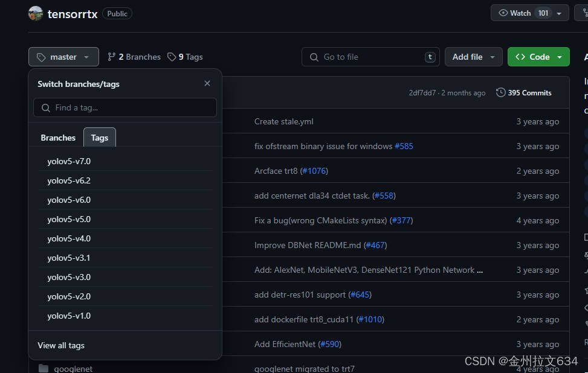
Task: Click the magnifier icon in Go to file
Action: coord(314,57)
